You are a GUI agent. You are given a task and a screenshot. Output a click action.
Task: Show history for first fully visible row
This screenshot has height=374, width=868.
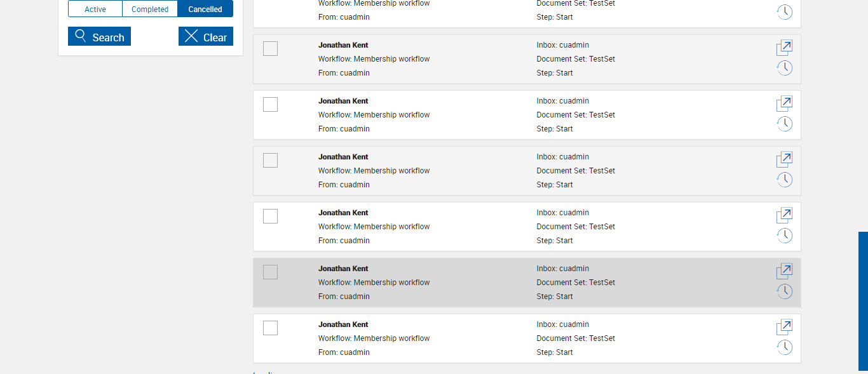coord(785,68)
